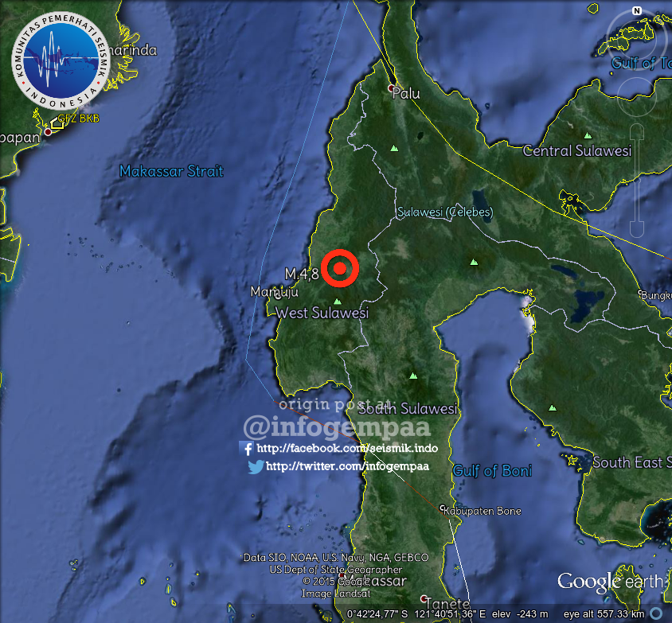The width and height of the screenshot is (672, 623).
Task: Select the green volcano triangle near West Sulawesi
Action: coord(338,302)
